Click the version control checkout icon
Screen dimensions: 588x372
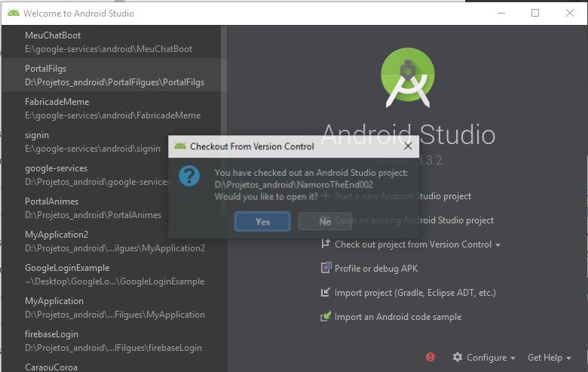326,244
